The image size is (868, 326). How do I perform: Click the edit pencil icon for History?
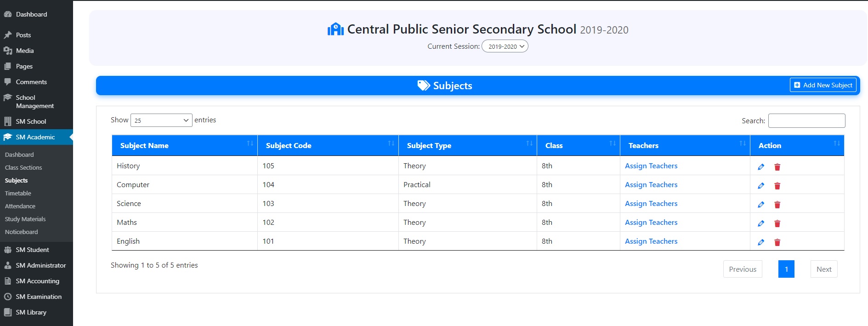click(761, 167)
